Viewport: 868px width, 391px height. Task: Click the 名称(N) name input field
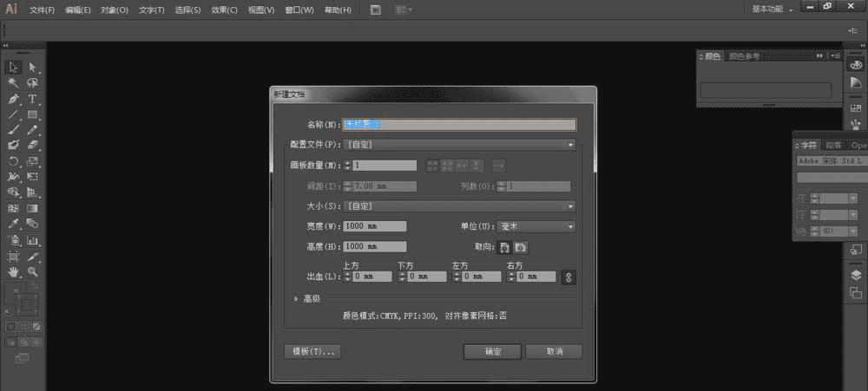(459, 125)
